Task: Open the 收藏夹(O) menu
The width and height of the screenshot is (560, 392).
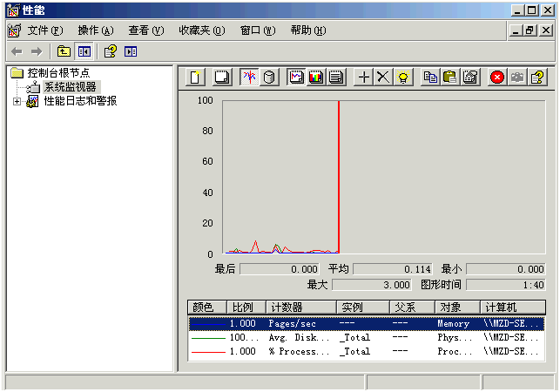Action: coord(202,30)
